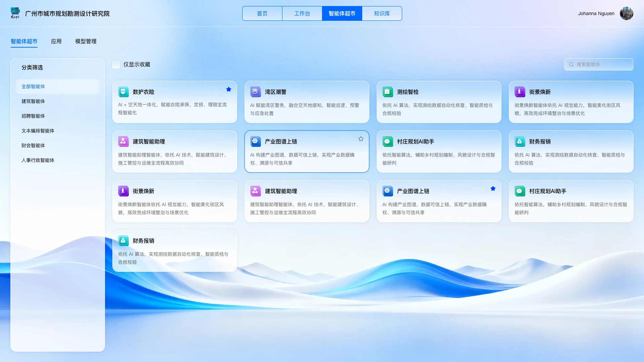Go to the 模型管理 sub-tab
Image resolution: width=644 pixels, height=362 pixels.
coord(86,42)
